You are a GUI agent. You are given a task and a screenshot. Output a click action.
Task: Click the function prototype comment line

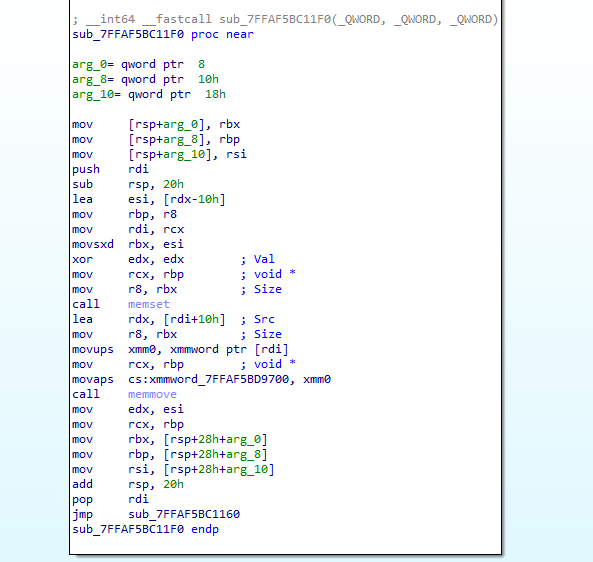point(285,19)
